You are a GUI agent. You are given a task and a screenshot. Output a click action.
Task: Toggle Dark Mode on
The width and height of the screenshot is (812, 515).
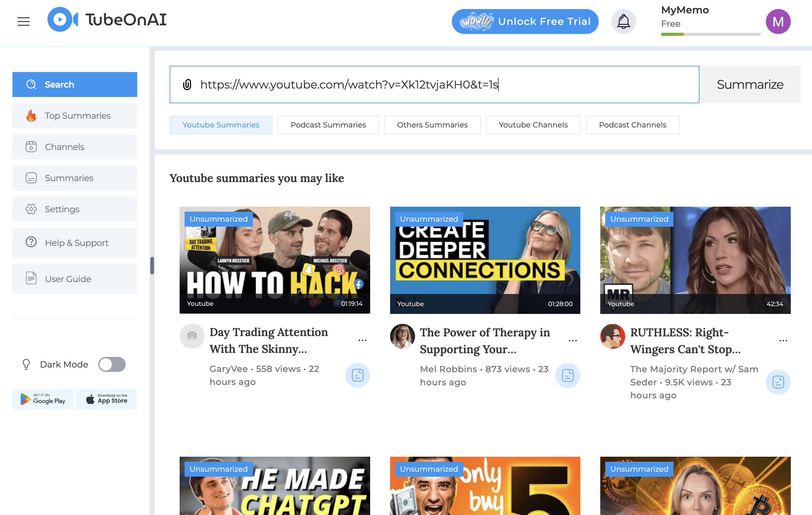pyautogui.click(x=112, y=364)
